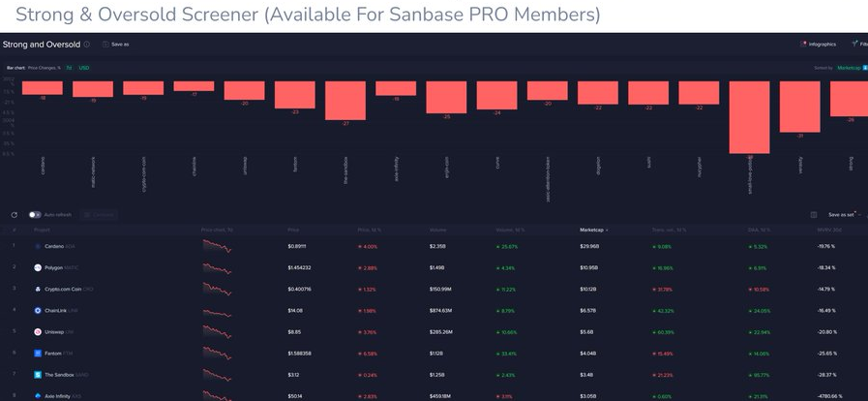Sort table by Marketcap column header
Image resolution: width=868 pixels, height=401 pixels.
593,230
